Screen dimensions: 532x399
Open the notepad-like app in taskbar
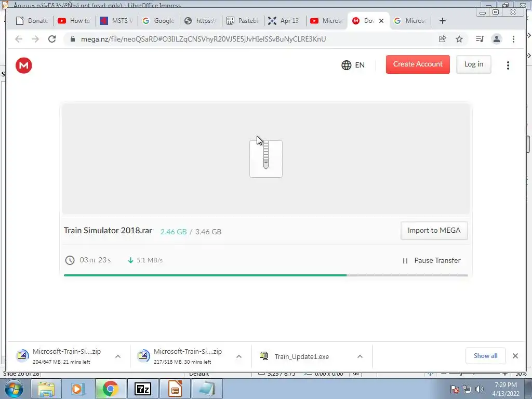(x=207, y=389)
